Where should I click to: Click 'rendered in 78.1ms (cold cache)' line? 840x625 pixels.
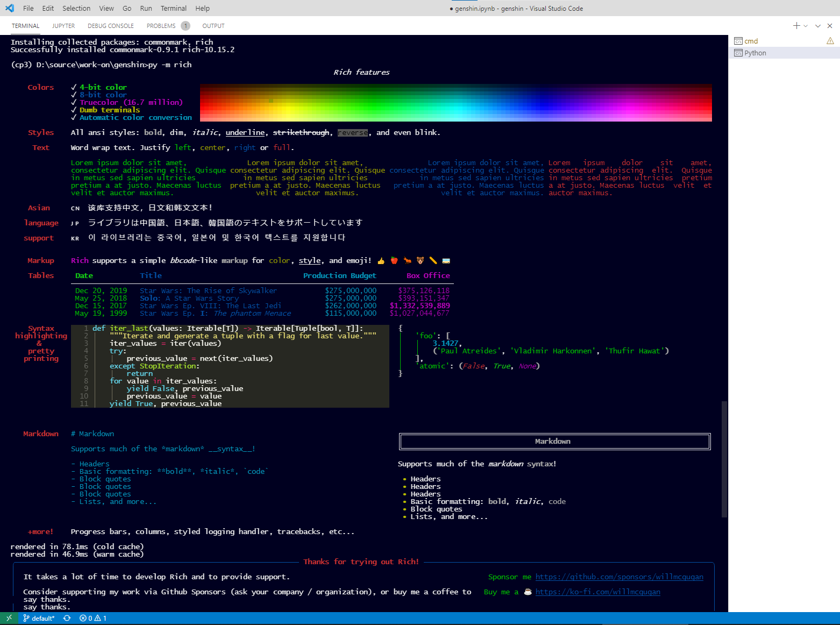[x=77, y=546]
